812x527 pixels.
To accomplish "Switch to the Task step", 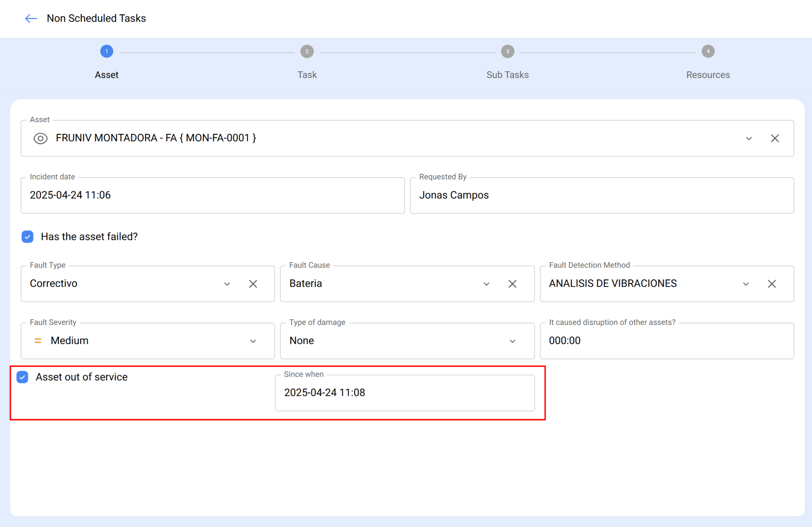I will (x=307, y=51).
